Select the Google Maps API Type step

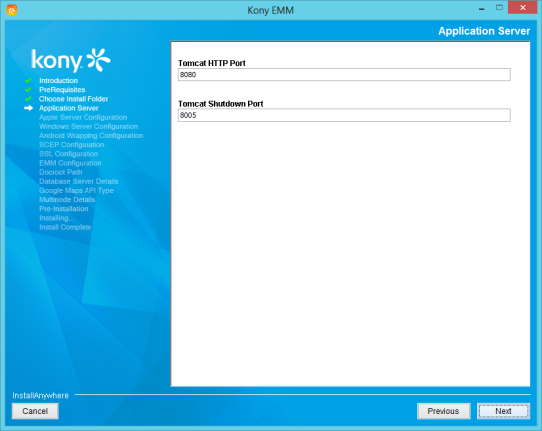[x=76, y=190]
